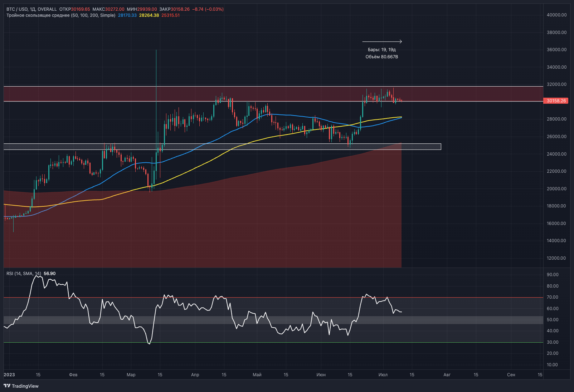Open the Тройное скользящее среднее indicator legend

click(x=61, y=15)
